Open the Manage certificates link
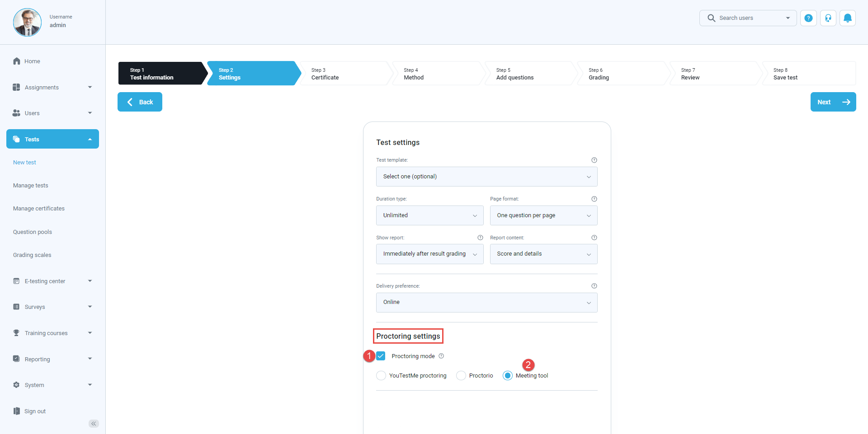This screenshot has height=434, width=868. point(39,208)
